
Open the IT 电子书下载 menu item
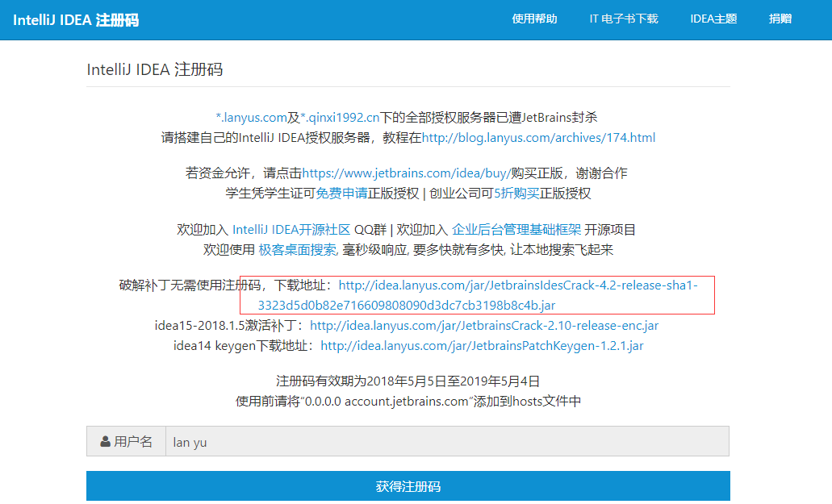coord(624,19)
